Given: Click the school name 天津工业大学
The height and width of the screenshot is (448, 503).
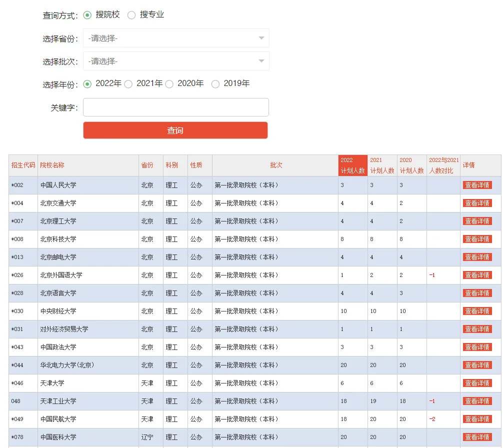Looking at the screenshot, I should click(x=58, y=401).
